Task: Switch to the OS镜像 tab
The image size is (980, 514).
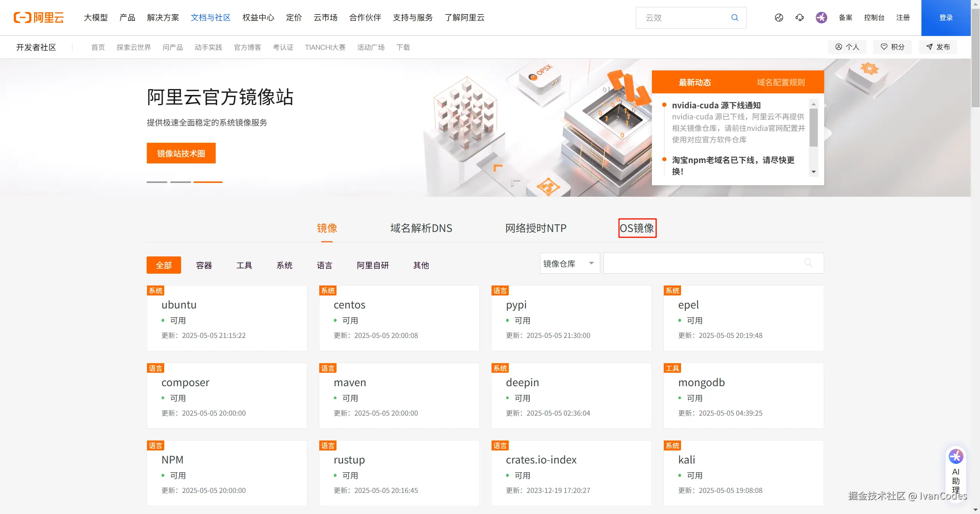Action: [637, 228]
